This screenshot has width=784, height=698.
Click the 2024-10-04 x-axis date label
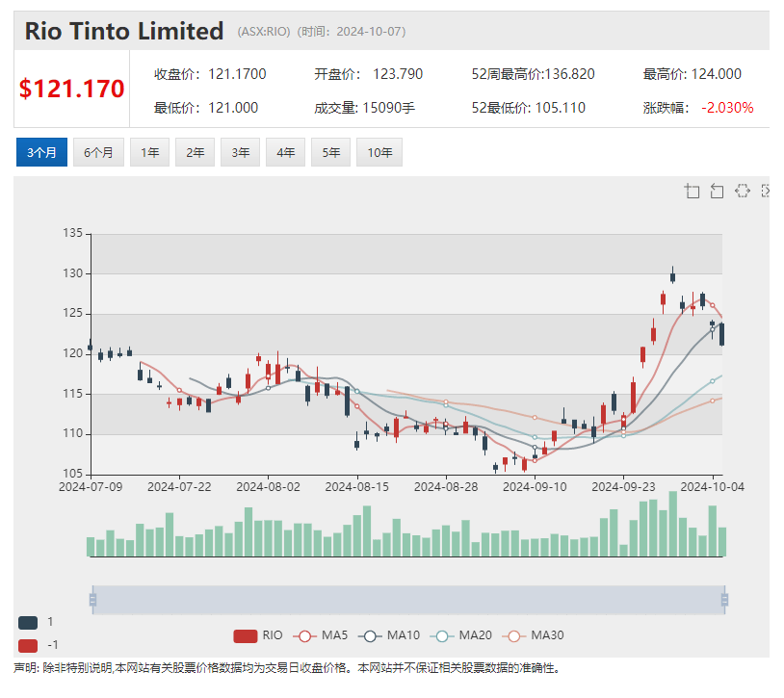click(x=713, y=487)
